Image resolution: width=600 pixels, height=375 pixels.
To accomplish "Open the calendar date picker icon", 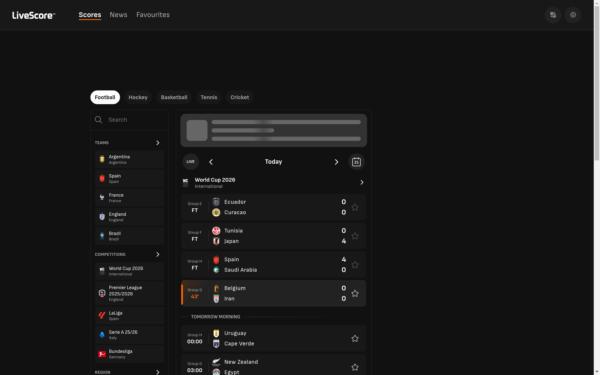I will (x=356, y=162).
